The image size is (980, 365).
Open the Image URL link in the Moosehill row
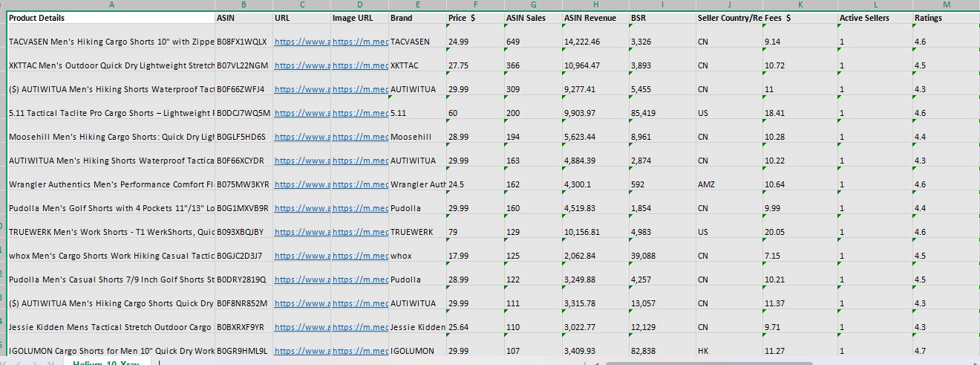click(360, 137)
